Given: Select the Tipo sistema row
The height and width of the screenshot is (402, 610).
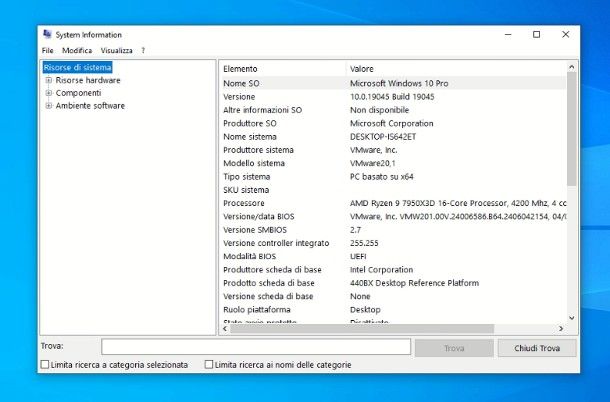Looking at the screenshot, I should point(393,177).
